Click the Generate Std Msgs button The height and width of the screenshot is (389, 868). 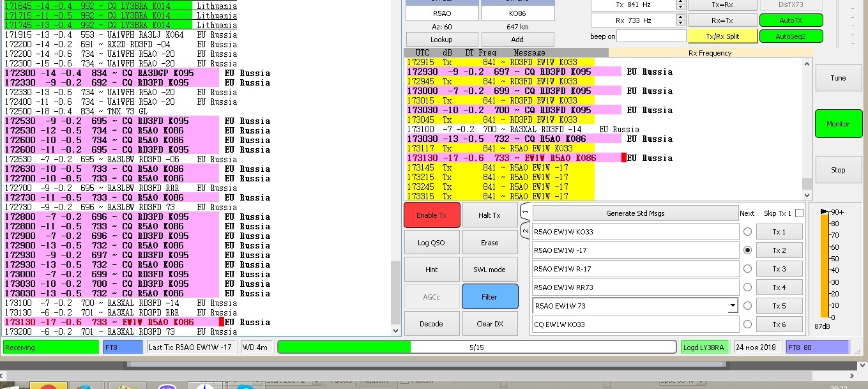635,213
